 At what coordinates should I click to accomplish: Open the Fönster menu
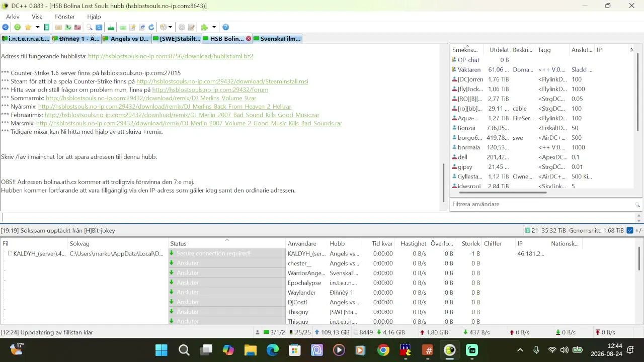65,17
